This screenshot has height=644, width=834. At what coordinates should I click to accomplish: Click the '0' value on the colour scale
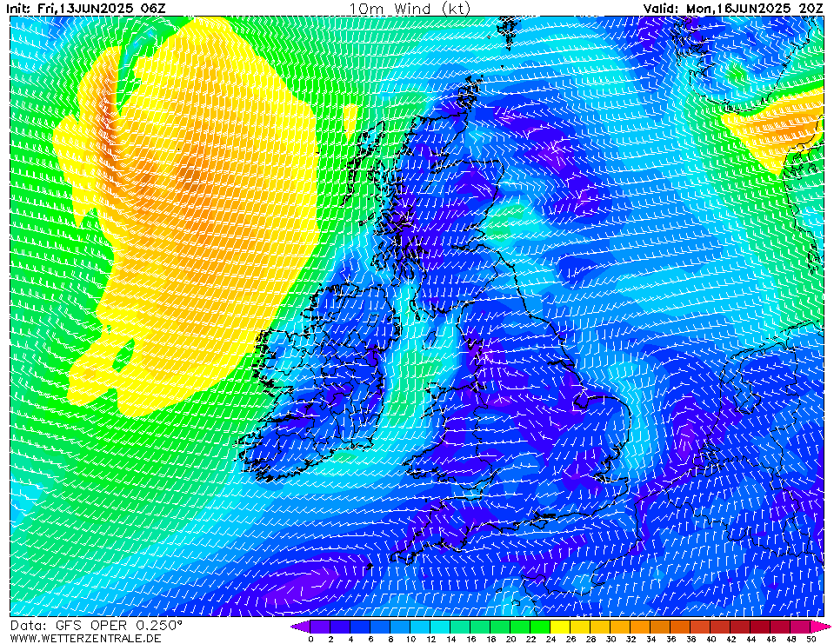pyautogui.click(x=310, y=639)
